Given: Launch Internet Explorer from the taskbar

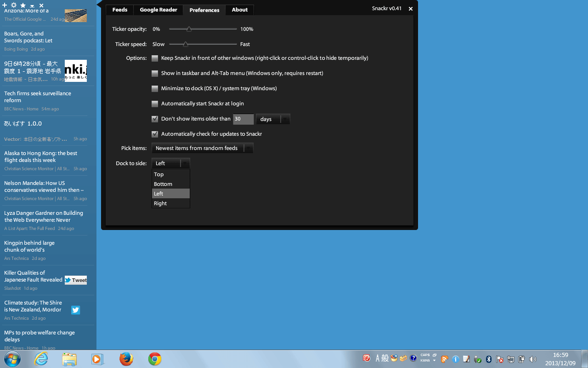Looking at the screenshot, I should pyautogui.click(x=41, y=359).
